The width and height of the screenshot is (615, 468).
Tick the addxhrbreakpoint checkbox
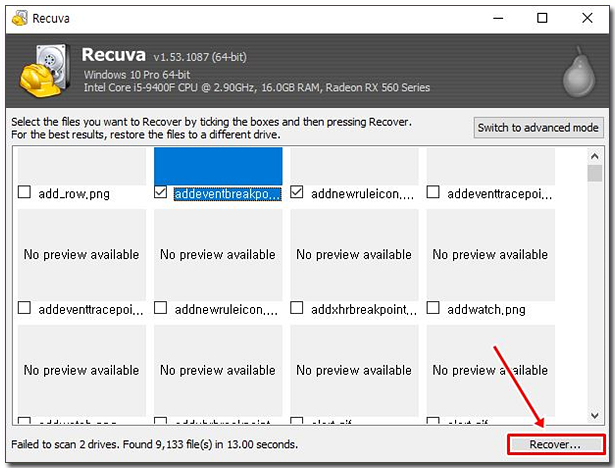pos(297,308)
